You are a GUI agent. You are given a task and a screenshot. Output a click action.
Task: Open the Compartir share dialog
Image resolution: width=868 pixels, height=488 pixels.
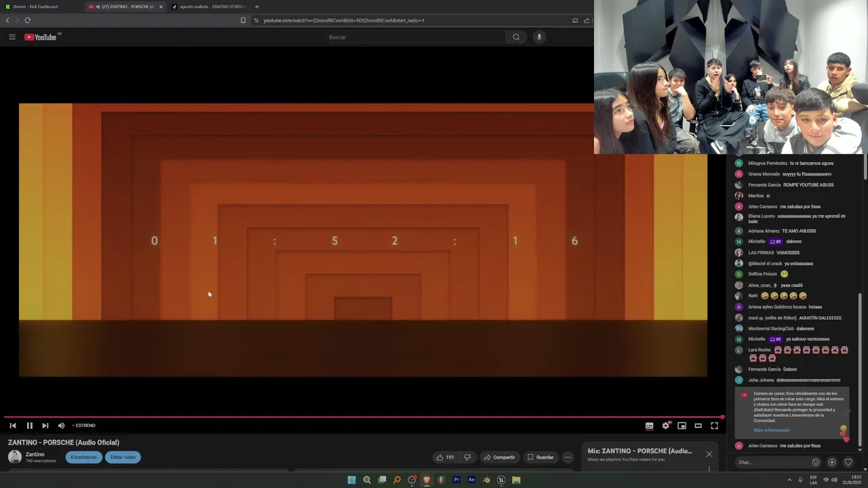(499, 457)
